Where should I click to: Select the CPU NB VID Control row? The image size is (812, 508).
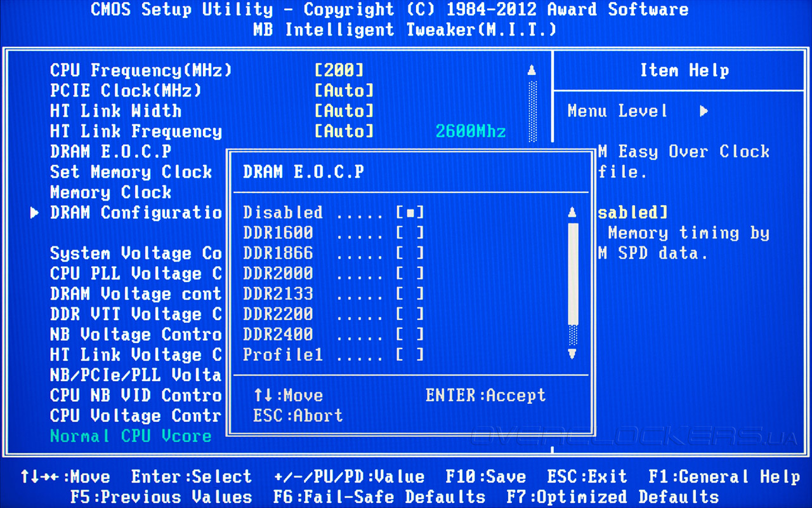(x=136, y=396)
